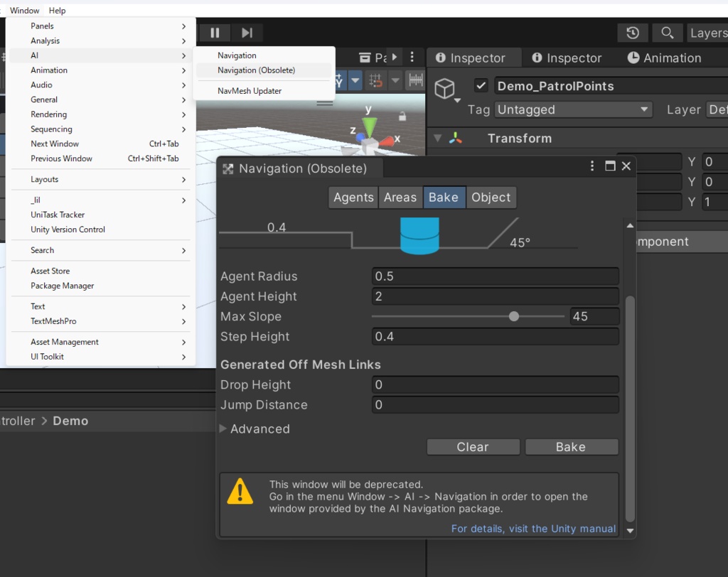Click the Demo_PatrolPoints name field
This screenshot has height=577, width=728.
coord(611,86)
